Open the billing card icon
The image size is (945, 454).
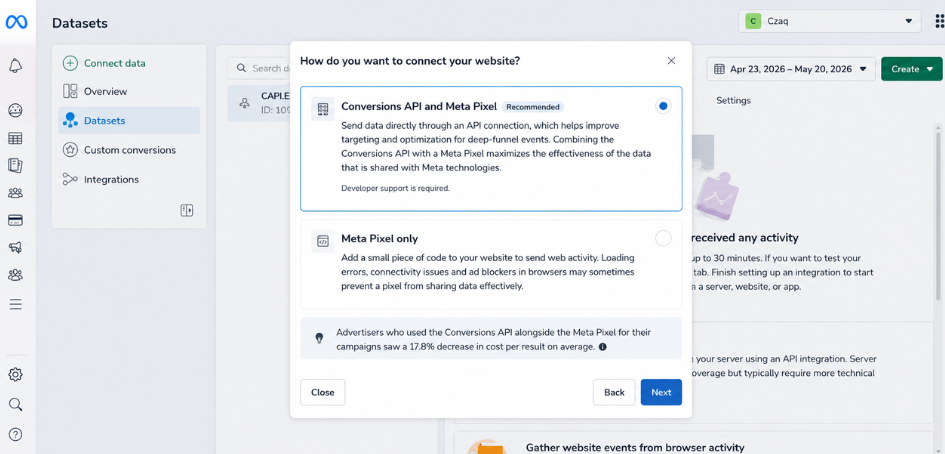[16, 220]
